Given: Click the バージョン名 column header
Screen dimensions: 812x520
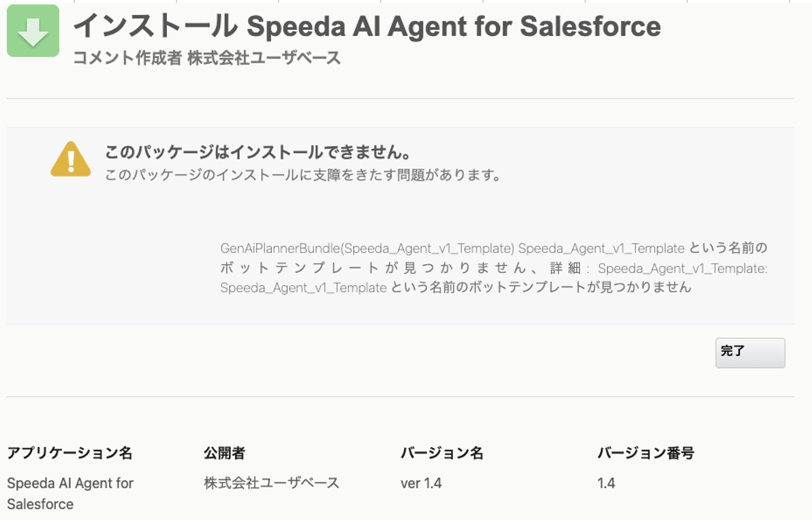Looking at the screenshot, I should tap(442, 453).
